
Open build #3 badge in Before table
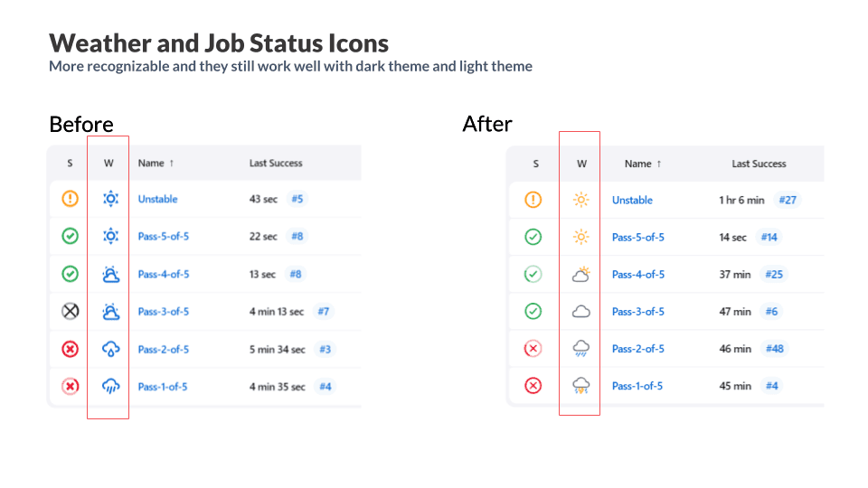tap(325, 350)
